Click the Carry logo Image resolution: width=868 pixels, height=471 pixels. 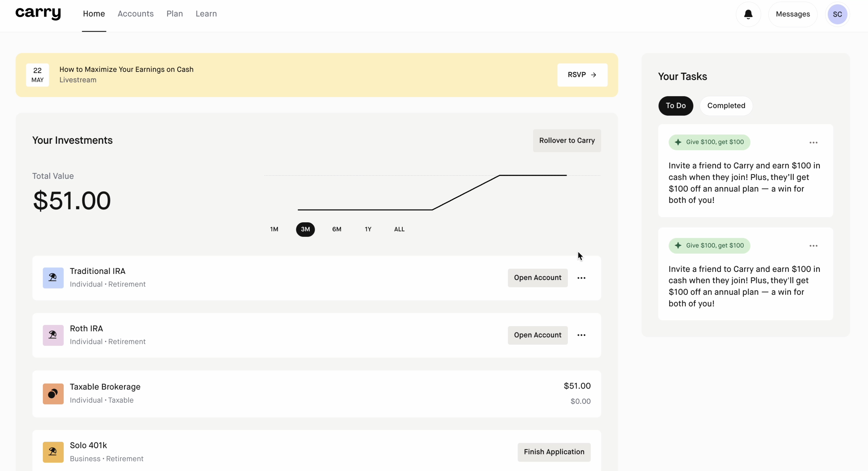click(38, 13)
